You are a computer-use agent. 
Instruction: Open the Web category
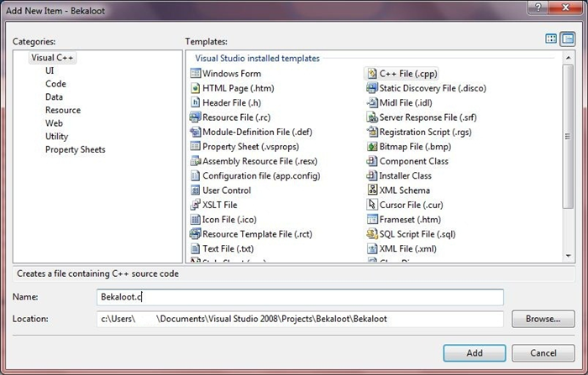(54, 123)
